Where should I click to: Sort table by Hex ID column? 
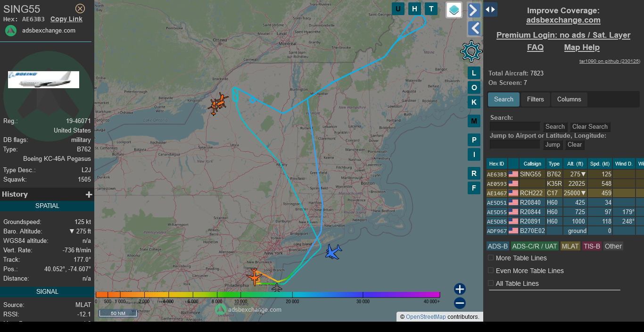pyautogui.click(x=497, y=164)
